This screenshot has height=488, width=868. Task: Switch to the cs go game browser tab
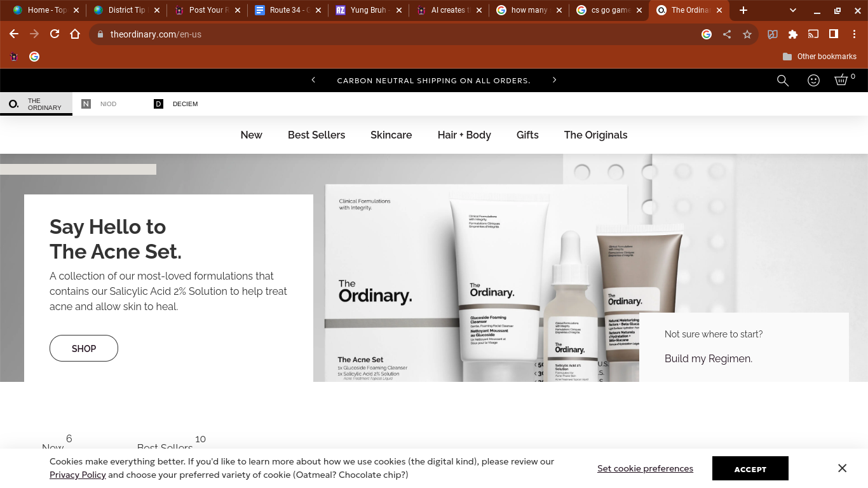coord(610,10)
